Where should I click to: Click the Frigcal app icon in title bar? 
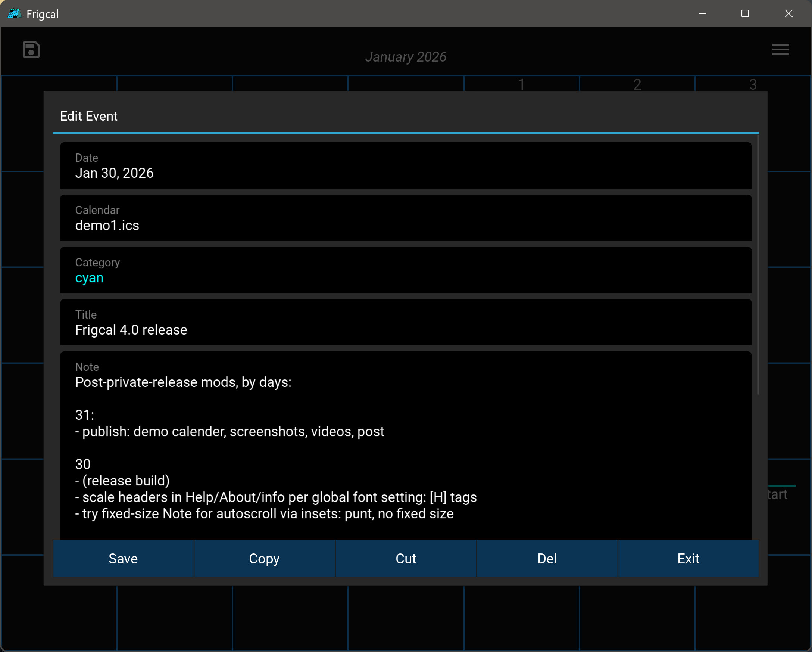pyautogui.click(x=14, y=13)
